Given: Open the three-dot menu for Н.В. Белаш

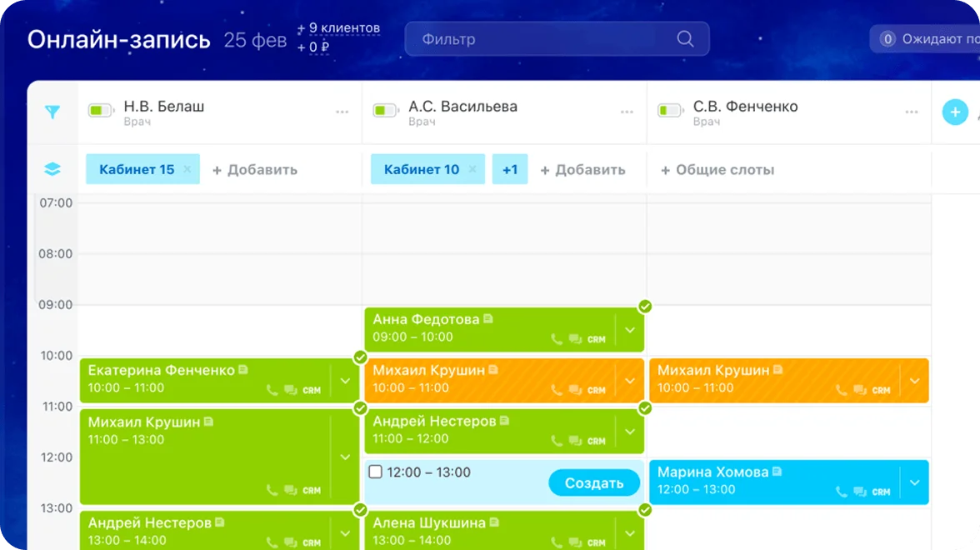Looking at the screenshot, I should pos(342,112).
